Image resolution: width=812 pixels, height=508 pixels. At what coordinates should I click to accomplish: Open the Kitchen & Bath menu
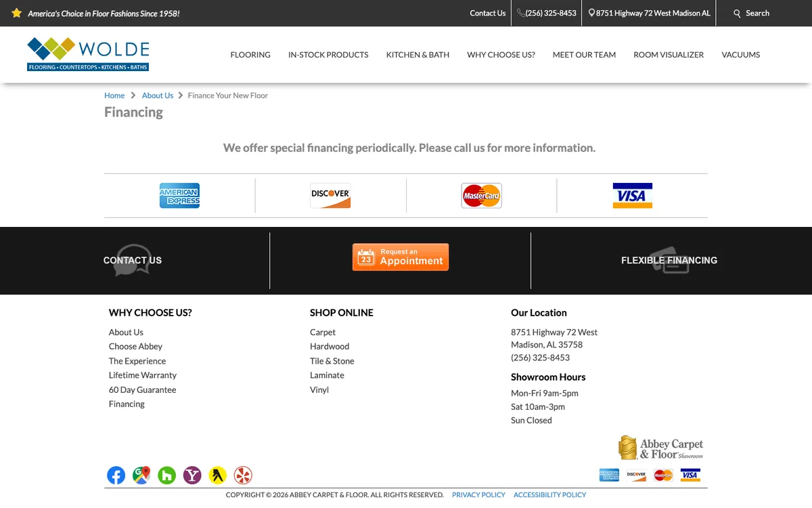(x=418, y=55)
